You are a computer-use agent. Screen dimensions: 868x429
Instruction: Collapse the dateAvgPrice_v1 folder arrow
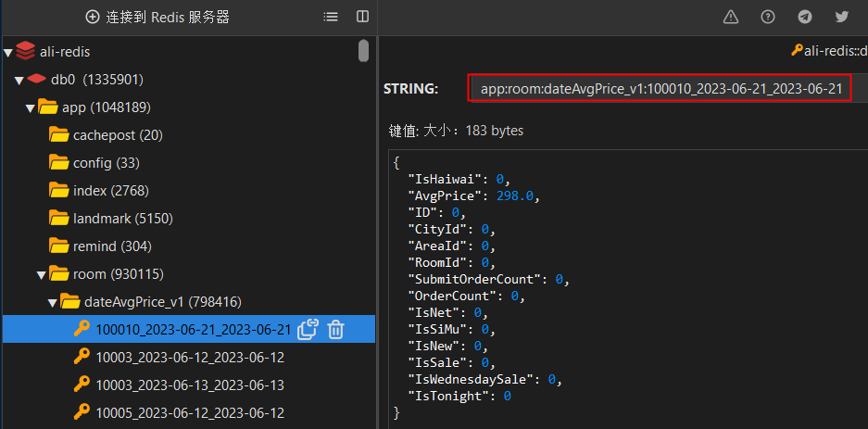[52, 302]
